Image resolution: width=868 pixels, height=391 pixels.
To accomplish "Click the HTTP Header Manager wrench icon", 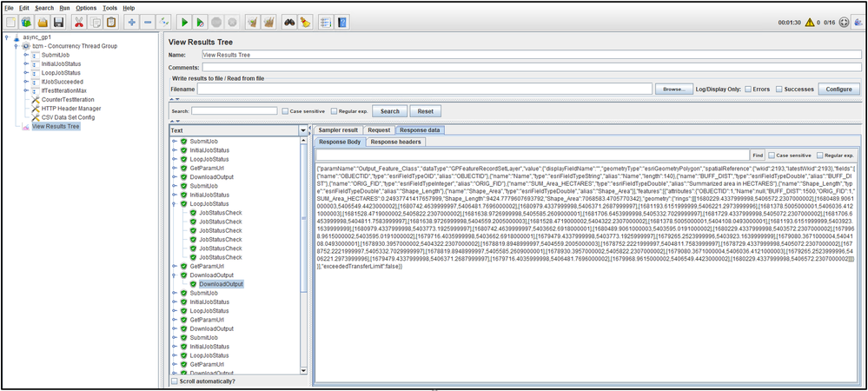I will point(36,109).
